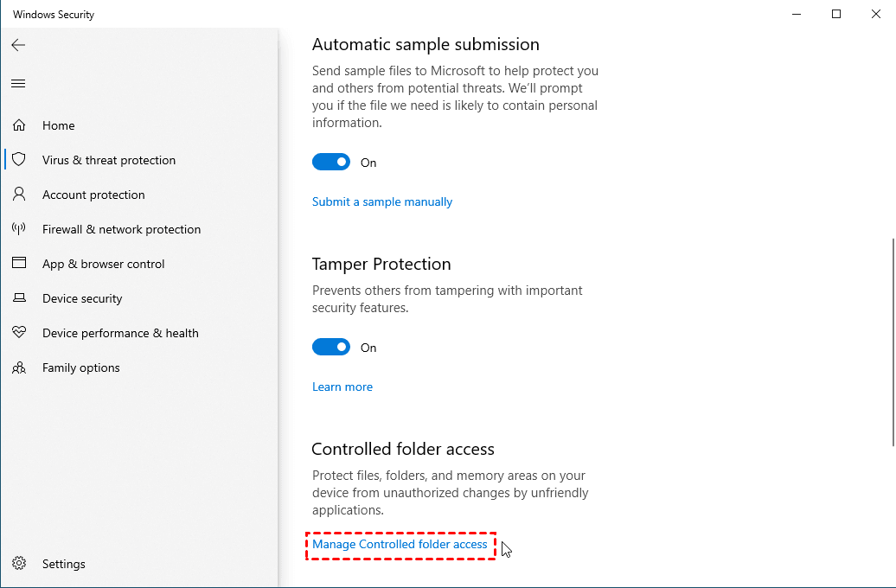Click the back arrow icon
Viewport: 896px width, 588px height.
pyautogui.click(x=18, y=45)
